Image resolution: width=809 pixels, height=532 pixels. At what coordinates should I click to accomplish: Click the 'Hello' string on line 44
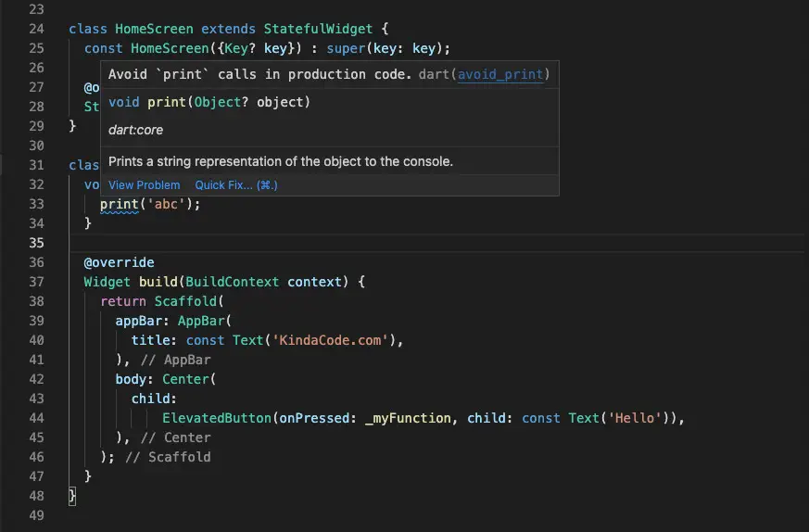point(635,419)
